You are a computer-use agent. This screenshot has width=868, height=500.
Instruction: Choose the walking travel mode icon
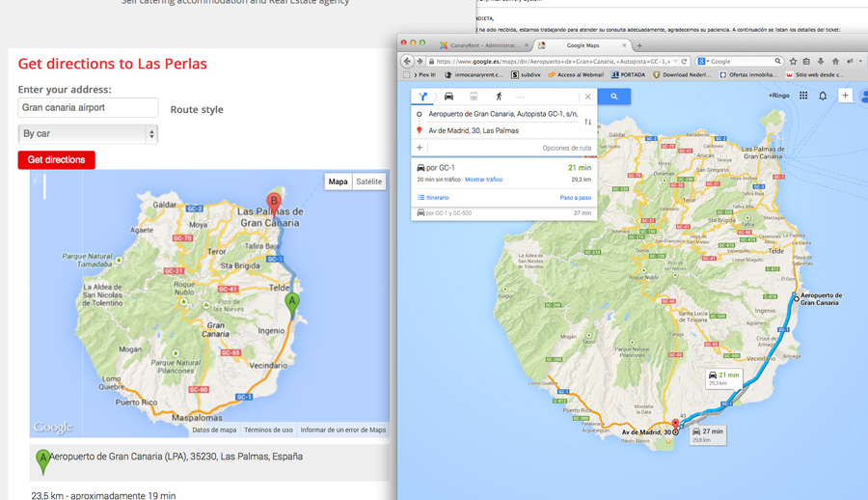499,97
